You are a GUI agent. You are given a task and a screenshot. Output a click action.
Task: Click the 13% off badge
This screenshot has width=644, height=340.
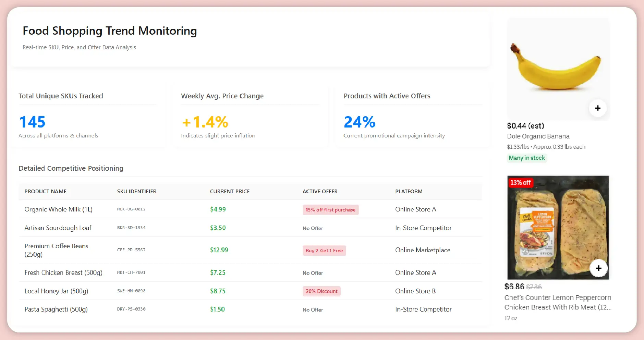(x=520, y=183)
